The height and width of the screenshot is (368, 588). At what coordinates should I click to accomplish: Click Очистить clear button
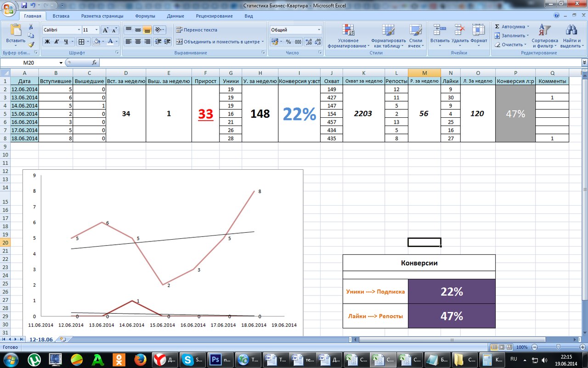point(511,45)
